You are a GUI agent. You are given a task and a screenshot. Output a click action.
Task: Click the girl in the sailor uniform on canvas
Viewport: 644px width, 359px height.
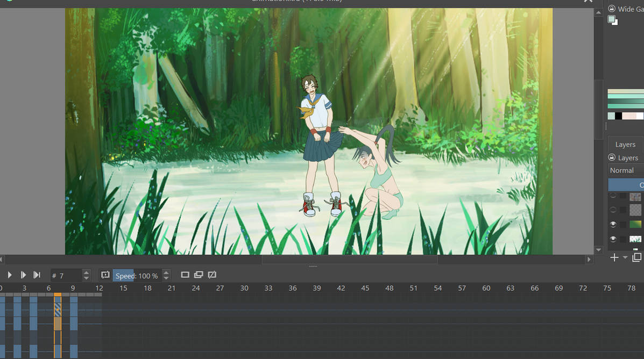point(320,146)
